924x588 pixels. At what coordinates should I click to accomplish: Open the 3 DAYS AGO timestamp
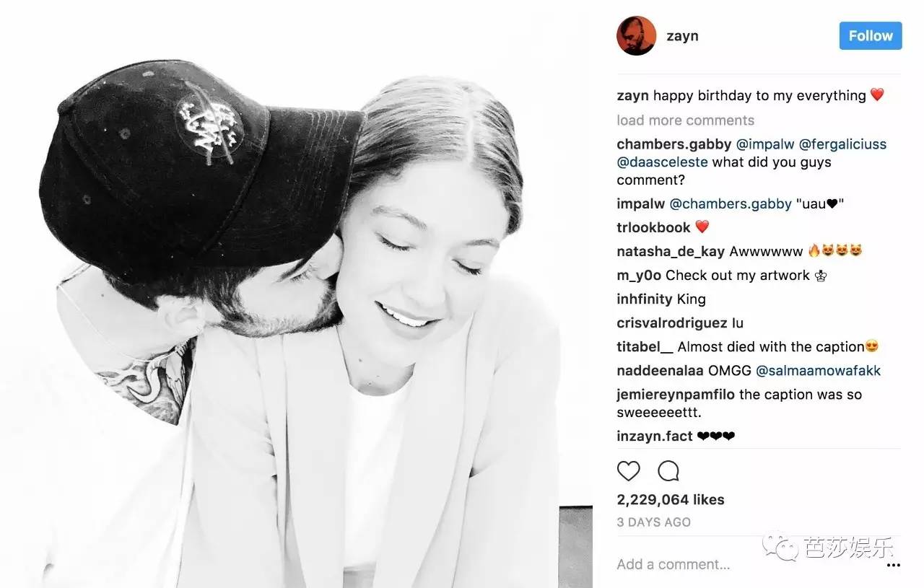[654, 522]
